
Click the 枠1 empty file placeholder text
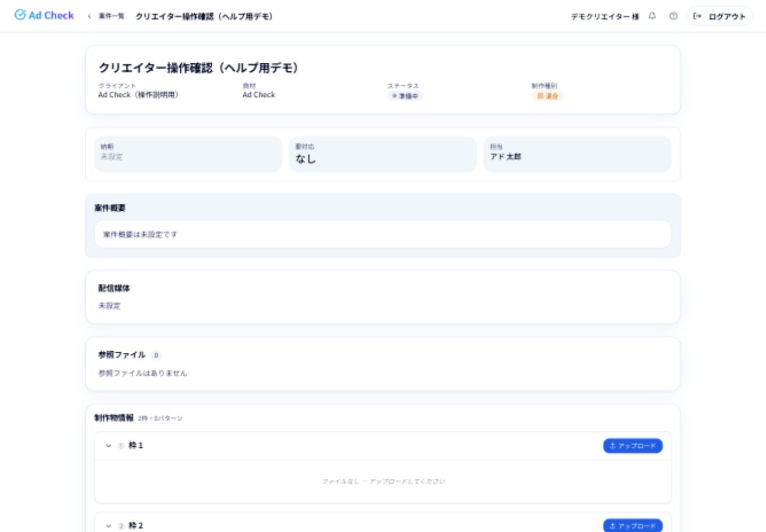click(x=383, y=481)
